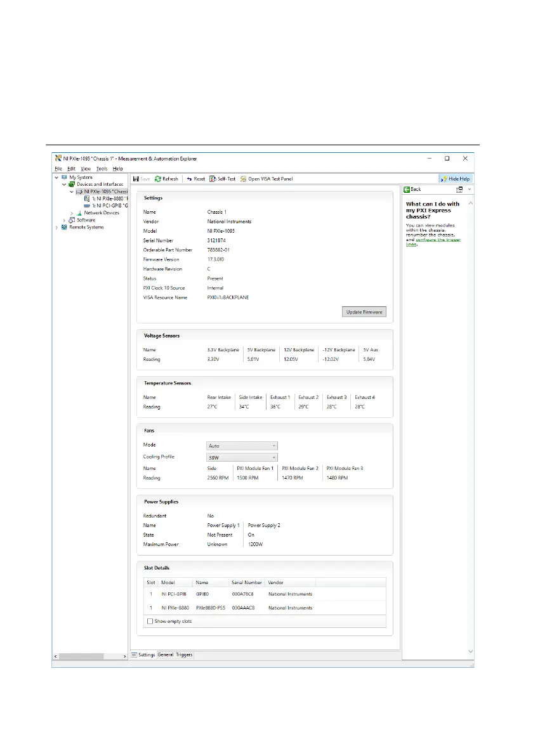Image resolution: width=533 pixels, height=756 pixels.
Task: Click the Update Firmware button
Action: (364, 312)
